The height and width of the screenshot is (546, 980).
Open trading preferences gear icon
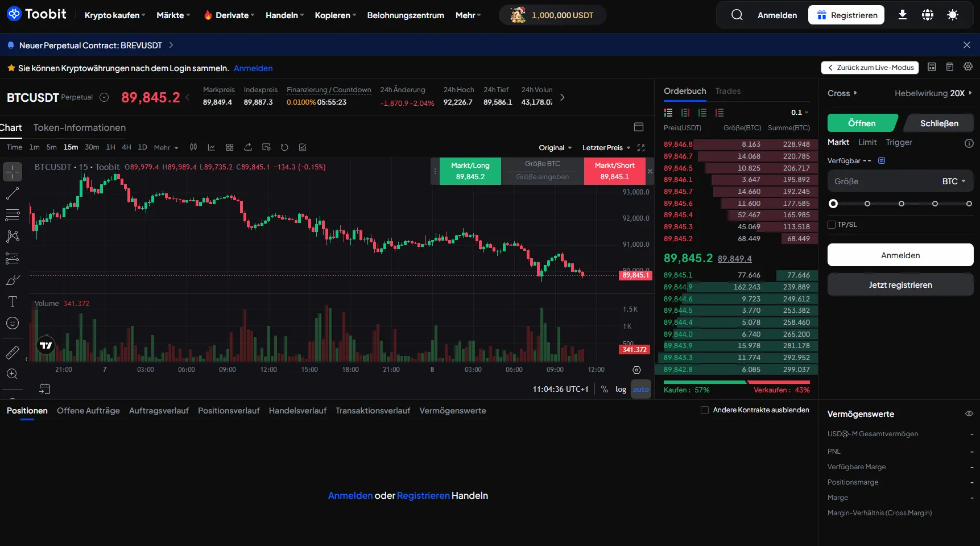(968, 67)
